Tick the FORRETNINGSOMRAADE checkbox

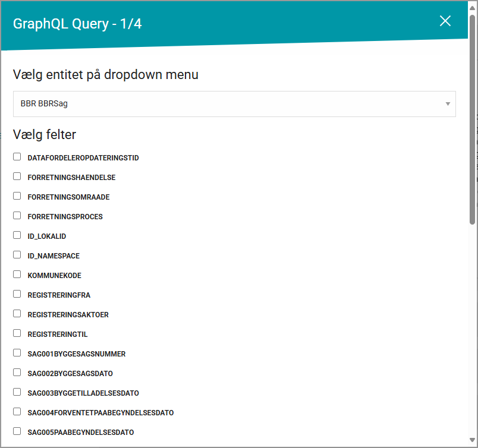pos(17,195)
